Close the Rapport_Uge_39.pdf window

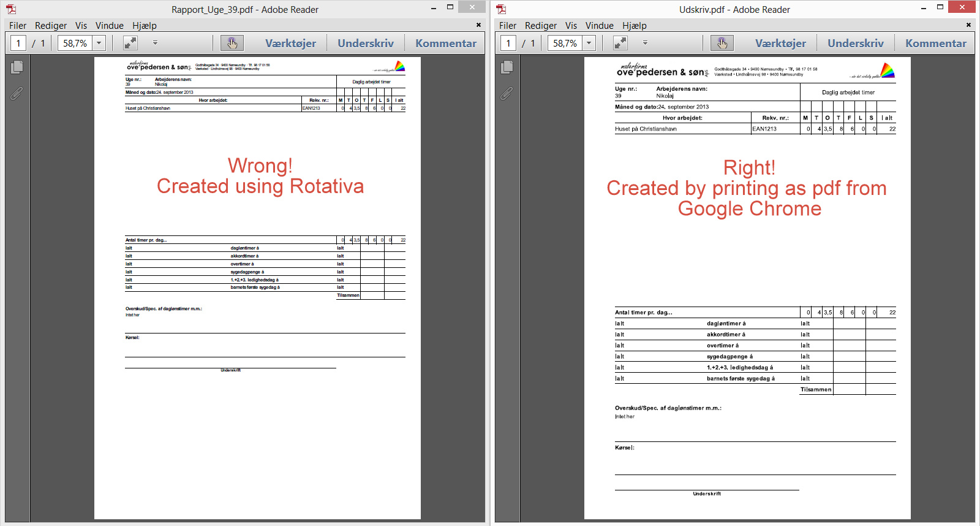click(472, 7)
